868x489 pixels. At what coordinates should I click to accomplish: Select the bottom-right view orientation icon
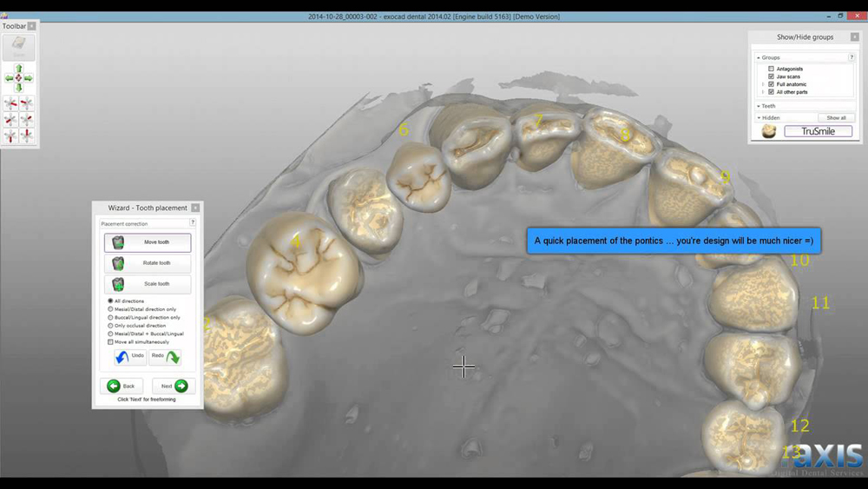[27, 135]
